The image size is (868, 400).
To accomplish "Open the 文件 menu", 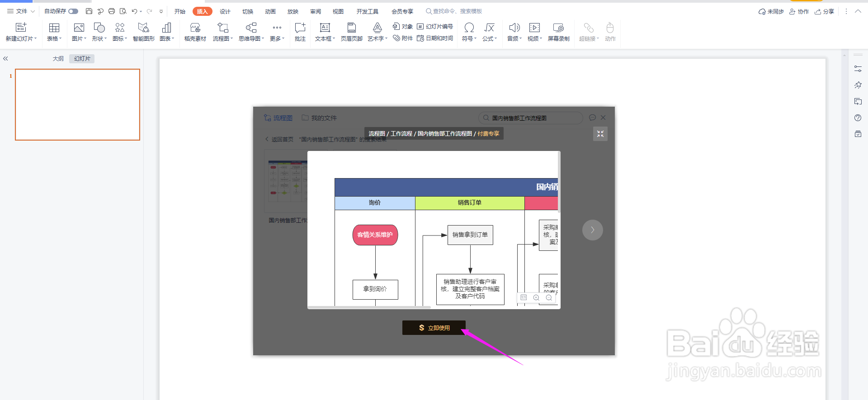I will coord(21,11).
